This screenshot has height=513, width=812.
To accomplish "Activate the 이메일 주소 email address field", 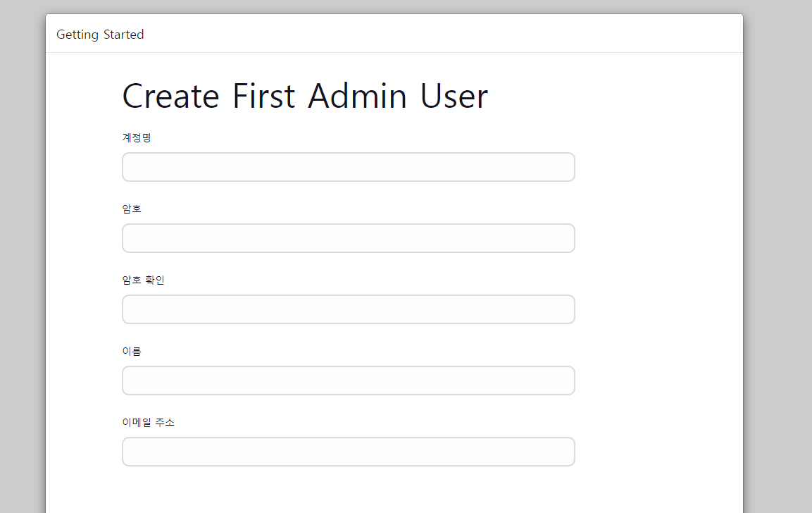I will tap(348, 452).
